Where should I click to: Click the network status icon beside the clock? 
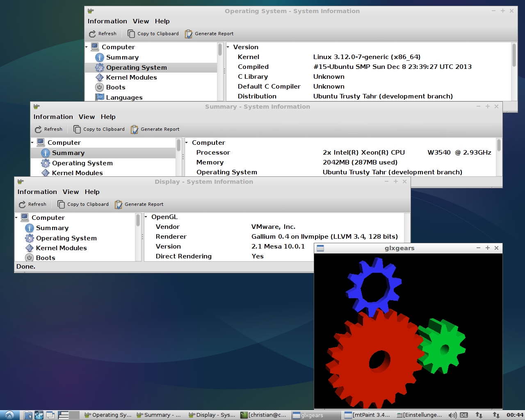point(496,415)
